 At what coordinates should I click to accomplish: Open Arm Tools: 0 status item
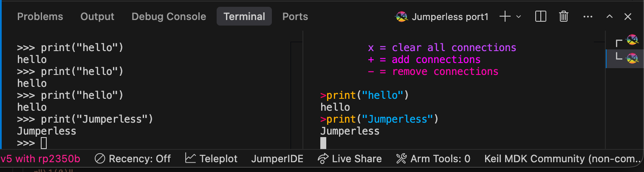tap(433, 159)
